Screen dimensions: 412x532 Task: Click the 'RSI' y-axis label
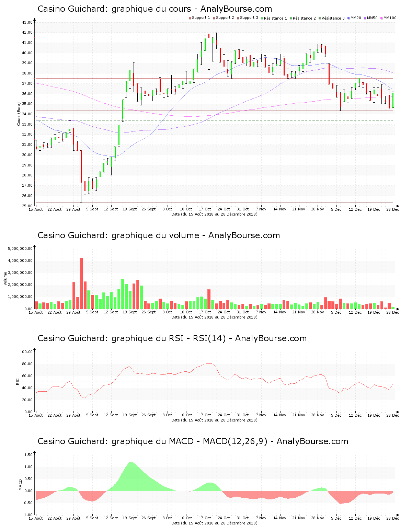(18, 381)
